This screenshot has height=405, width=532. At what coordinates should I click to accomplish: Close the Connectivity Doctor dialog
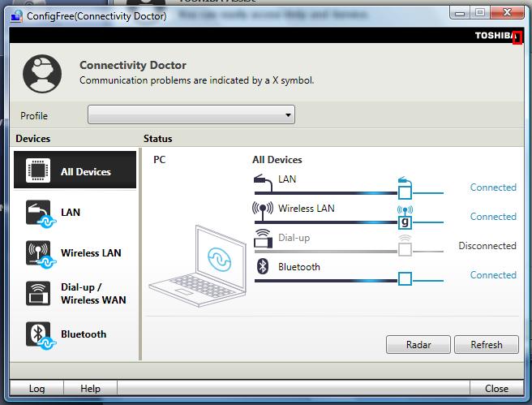496,388
